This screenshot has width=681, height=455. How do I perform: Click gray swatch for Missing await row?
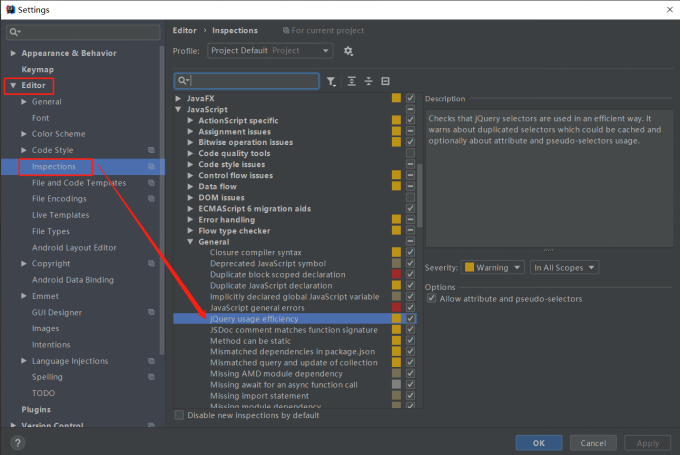pyautogui.click(x=396, y=385)
